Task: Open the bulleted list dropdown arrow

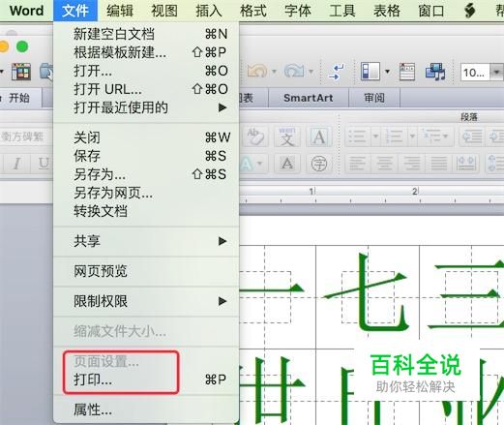Action: click(375, 137)
